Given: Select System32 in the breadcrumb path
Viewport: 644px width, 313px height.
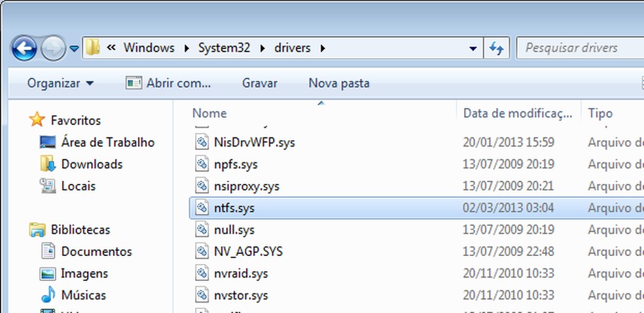Looking at the screenshot, I should click(x=224, y=48).
